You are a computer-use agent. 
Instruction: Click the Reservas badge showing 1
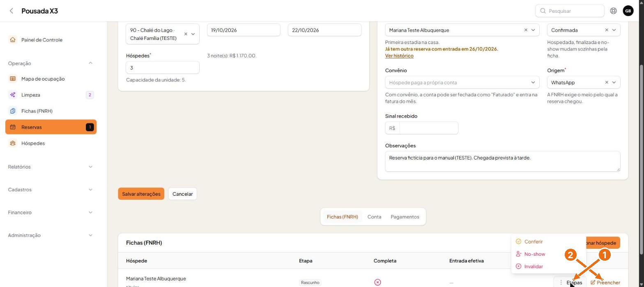click(x=90, y=127)
